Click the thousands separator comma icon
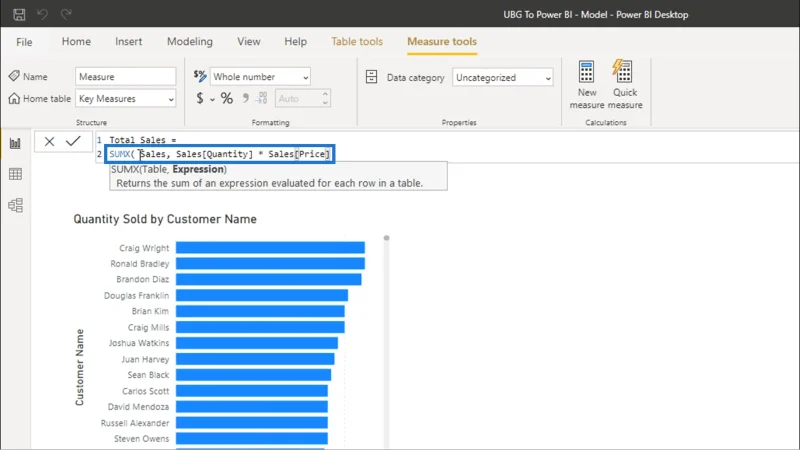This screenshot has width=800, height=450. [245, 98]
